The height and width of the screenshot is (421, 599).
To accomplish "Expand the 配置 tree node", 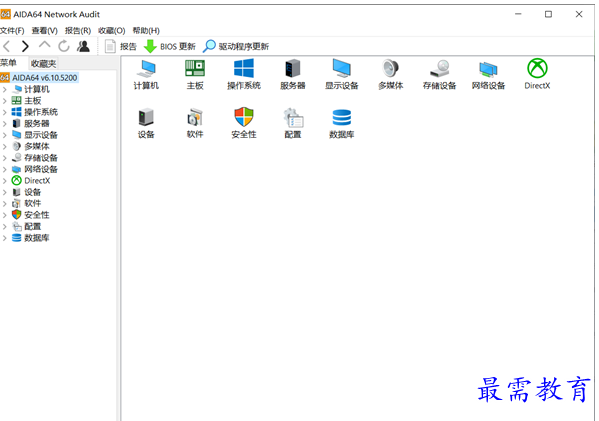I will pos(5,227).
